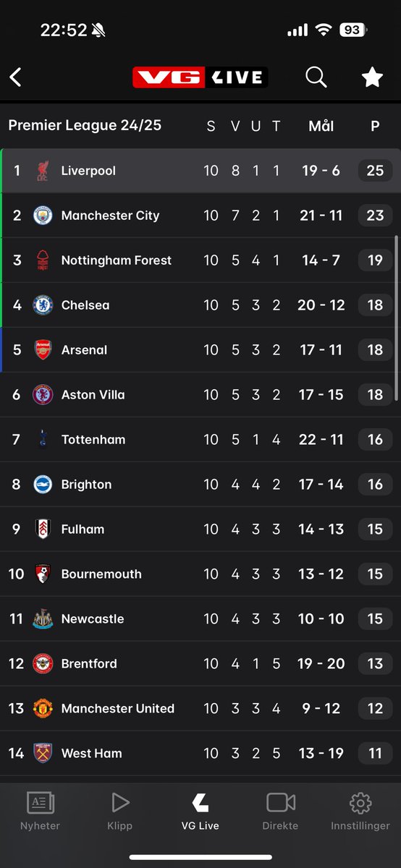
Task: Tap the Chelsea club badge
Action: [x=43, y=305]
